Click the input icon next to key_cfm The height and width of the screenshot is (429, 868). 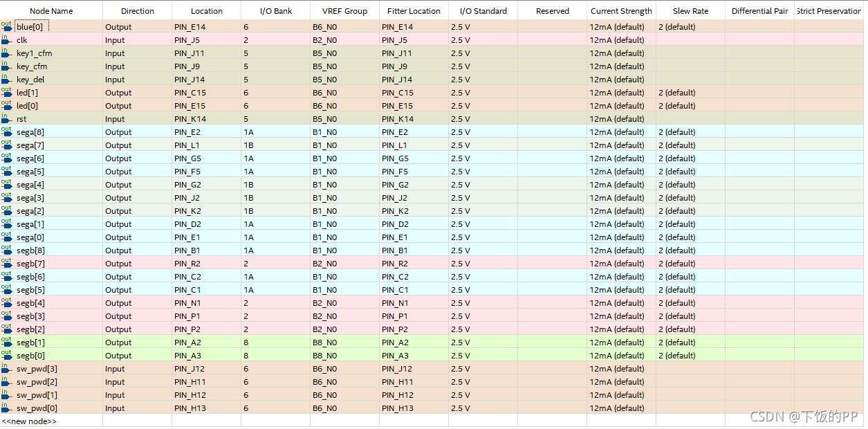click(x=7, y=66)
